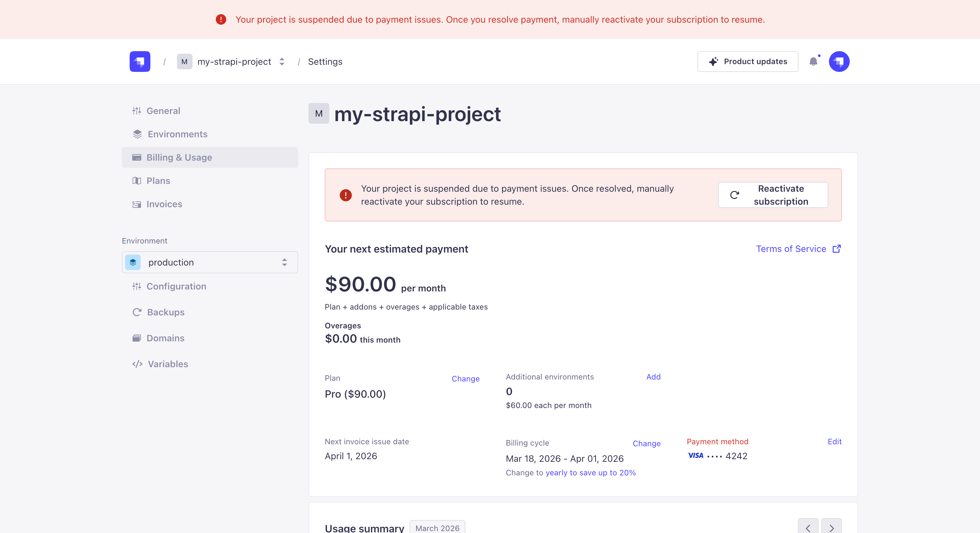Open the production environment dropdown

pyautogui.click(x=210, y=262)
